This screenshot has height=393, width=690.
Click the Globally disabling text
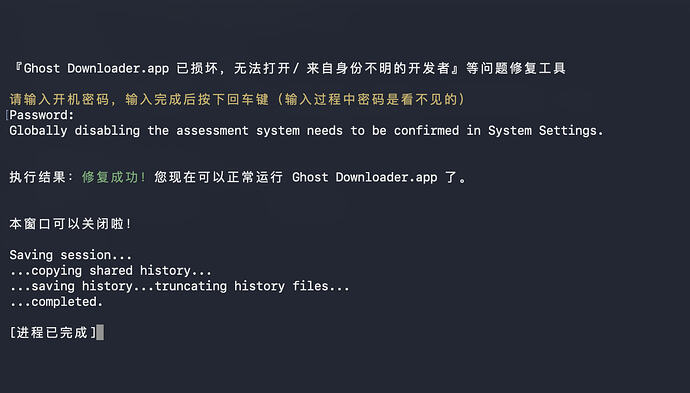tap(74, 131)
